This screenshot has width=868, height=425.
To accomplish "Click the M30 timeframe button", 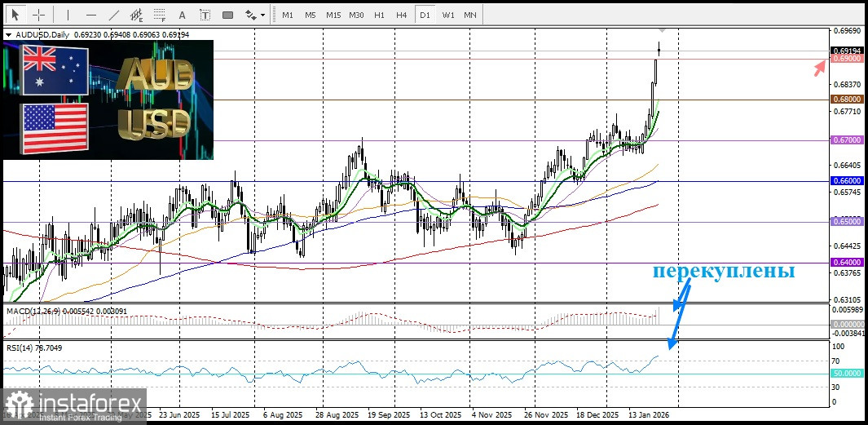I will coord(356,15).
